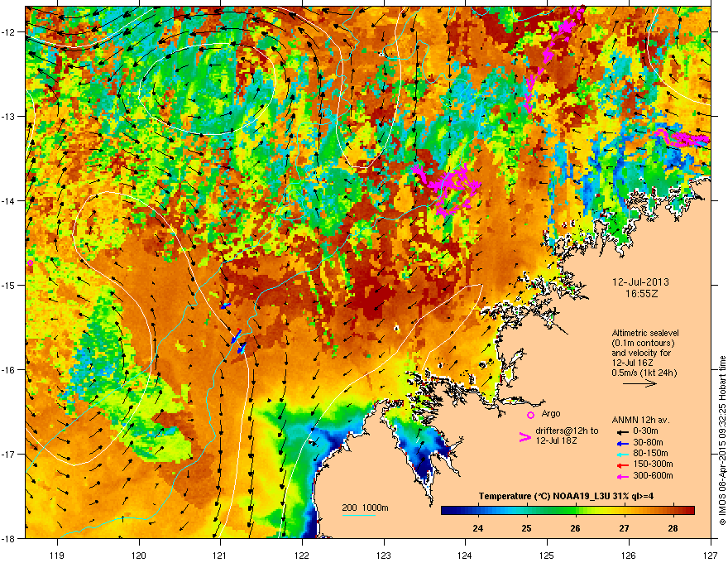Select the black 0-30m arrow legend symbol
728x563 pixels.
tap(621, 431)
